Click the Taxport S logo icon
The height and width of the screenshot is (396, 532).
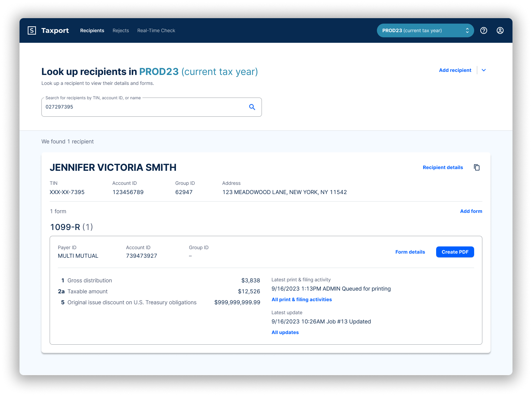32,30
